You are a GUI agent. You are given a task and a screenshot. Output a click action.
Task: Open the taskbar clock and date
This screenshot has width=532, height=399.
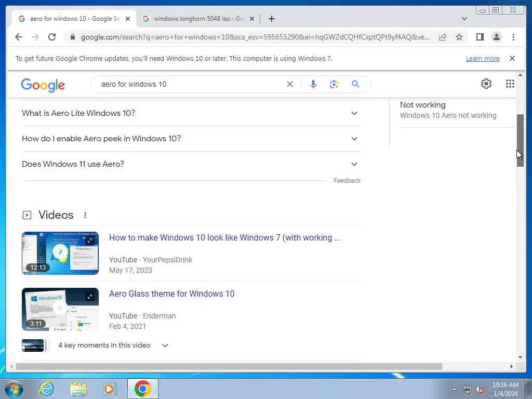505,389
